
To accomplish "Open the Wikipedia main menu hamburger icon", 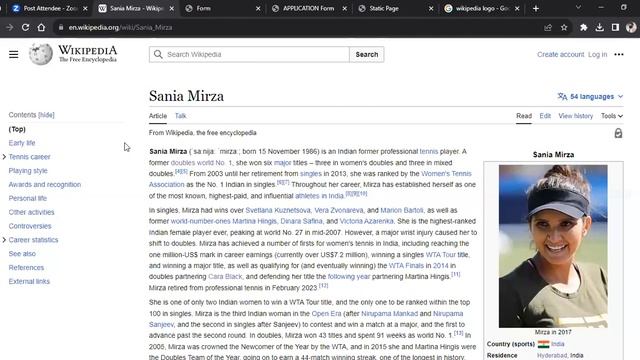I will point(13,54).
